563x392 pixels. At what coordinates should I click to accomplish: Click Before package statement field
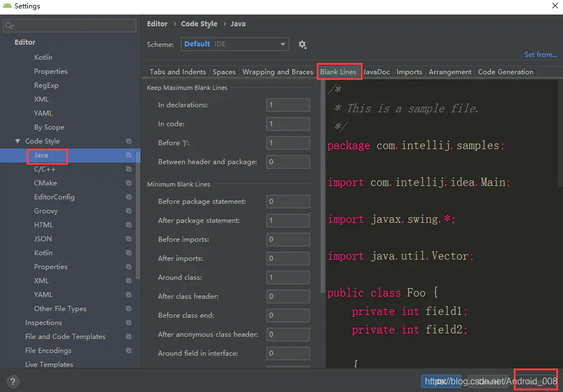click(288, 202)
